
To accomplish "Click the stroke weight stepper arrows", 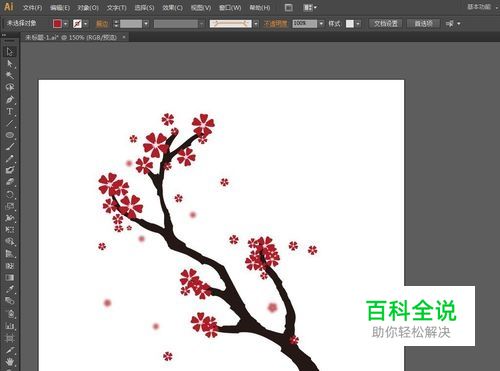I will click(x=116, y=24).
